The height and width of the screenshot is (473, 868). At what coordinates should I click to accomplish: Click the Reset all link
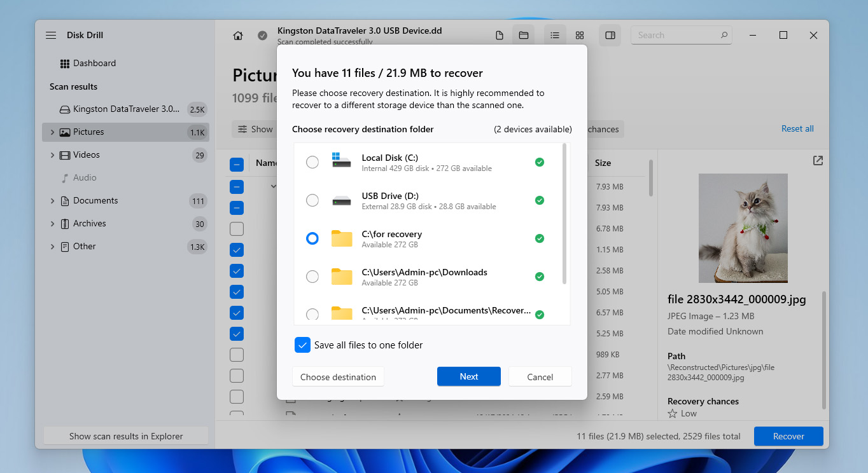coord(797,129)
